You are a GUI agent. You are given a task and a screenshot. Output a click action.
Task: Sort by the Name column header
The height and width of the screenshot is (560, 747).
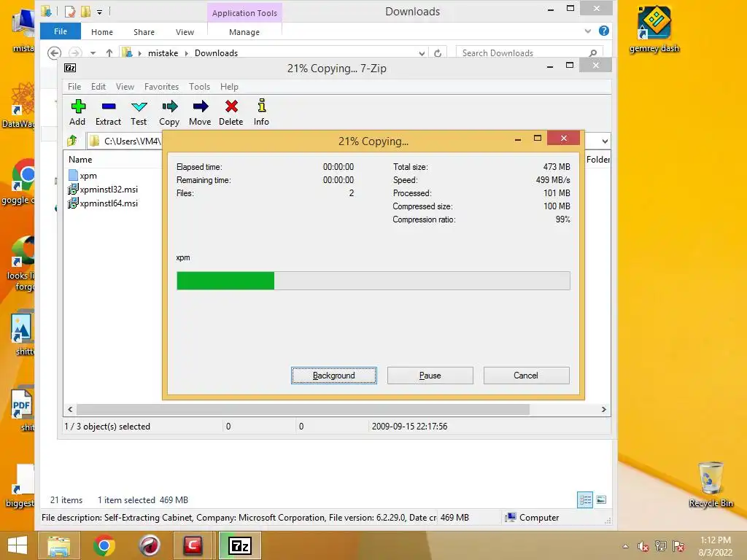coord(80,160)
